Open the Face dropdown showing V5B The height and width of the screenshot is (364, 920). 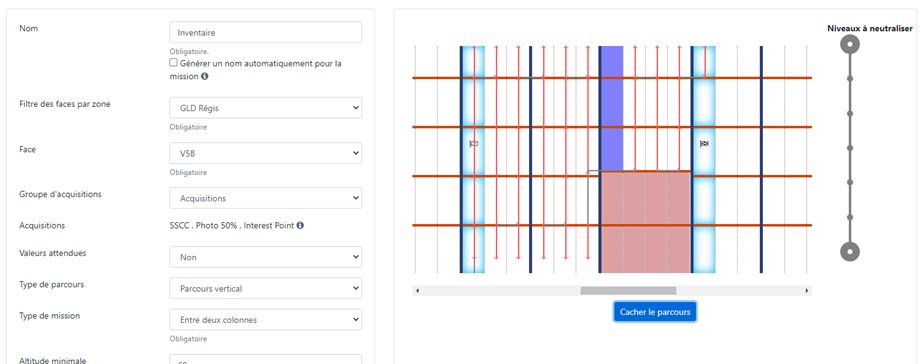(265, 153)
